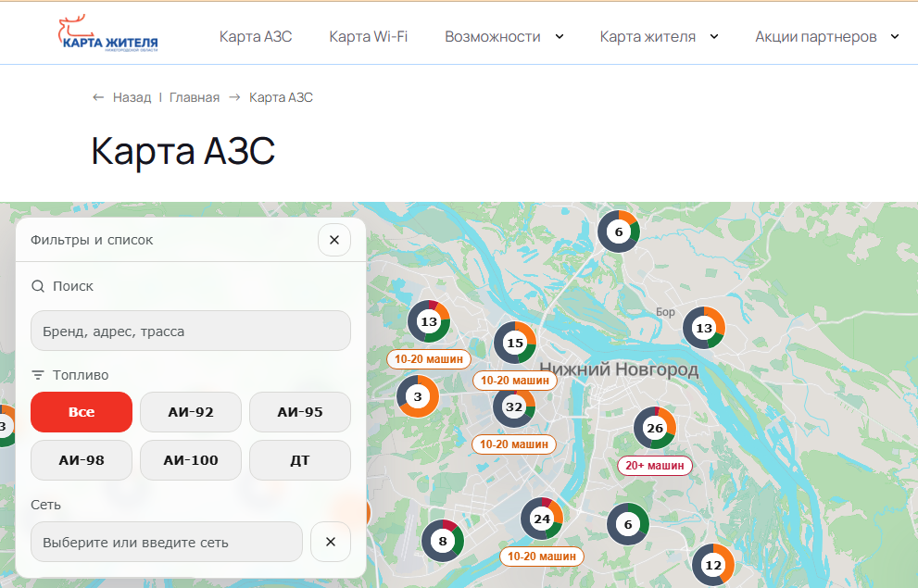
Task: Open the Карта Wi-Fi page
Action: (x=369, y=36)
